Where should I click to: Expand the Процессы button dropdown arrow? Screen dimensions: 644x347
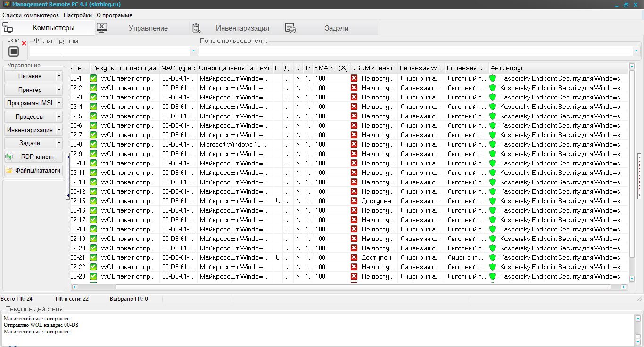click(x=59, y=116)
